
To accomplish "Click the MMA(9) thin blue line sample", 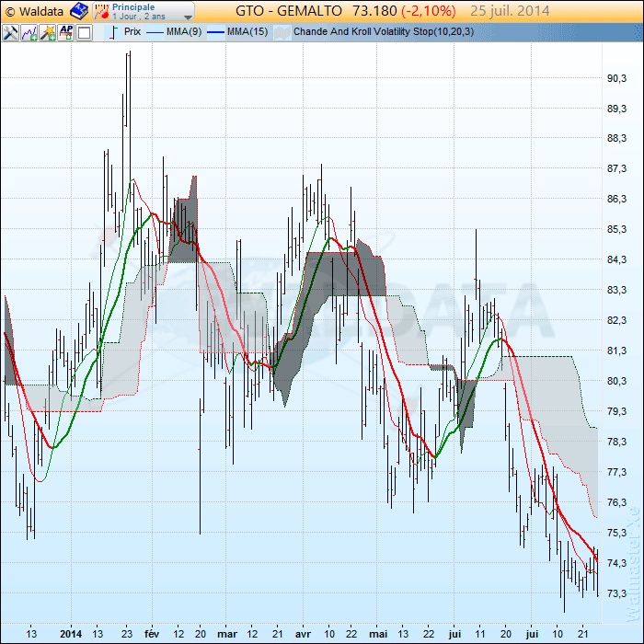I will (155, 32).
